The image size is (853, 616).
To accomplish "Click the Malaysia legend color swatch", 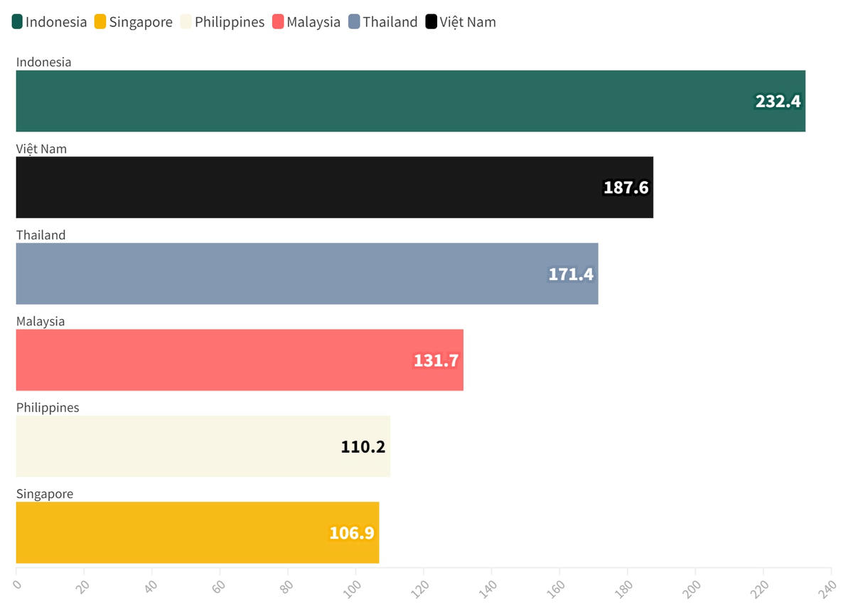I will [279, 22].
